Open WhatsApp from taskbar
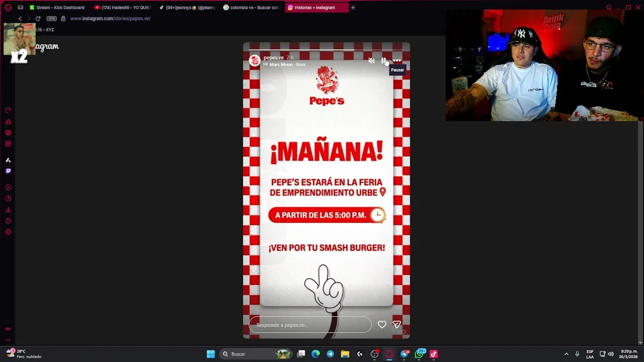Image resolution: width=644 pixels, height=362 pixels. [x=419, y=354]
